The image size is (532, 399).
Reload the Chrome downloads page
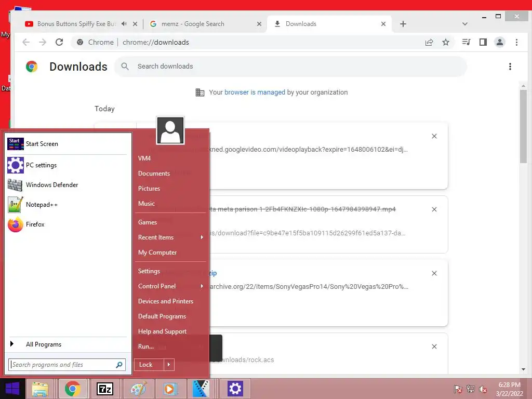pos(59,42)
